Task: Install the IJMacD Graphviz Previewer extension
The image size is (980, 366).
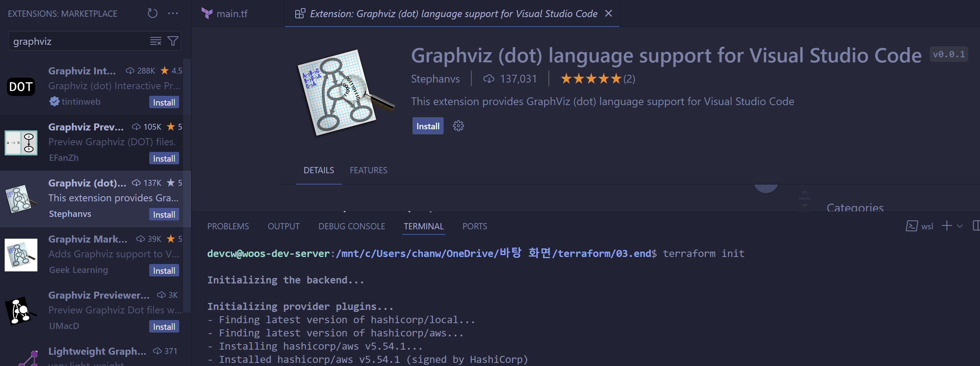Action: point(164,327)
